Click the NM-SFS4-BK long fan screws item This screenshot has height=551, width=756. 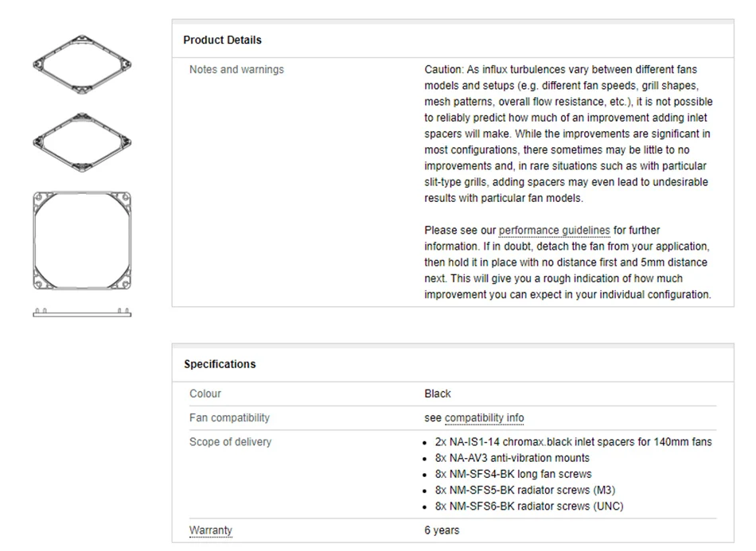coord(513,474)
